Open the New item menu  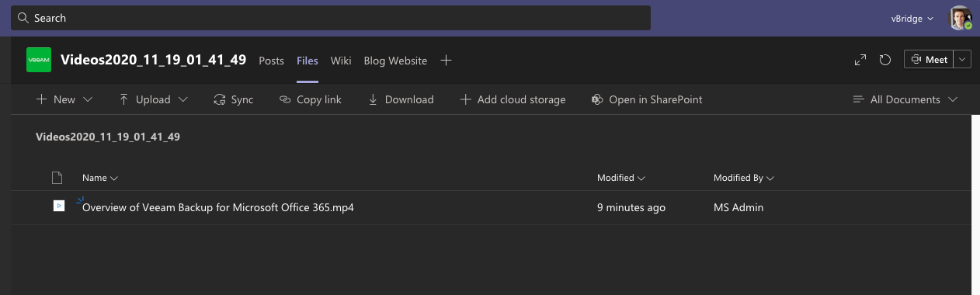(64, 99)
